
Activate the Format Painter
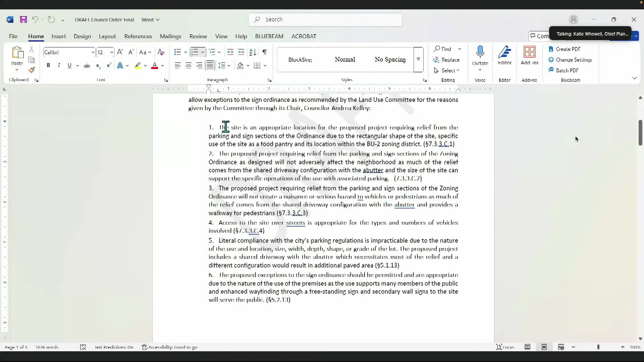pyautogui.click(x=32, y=70)
